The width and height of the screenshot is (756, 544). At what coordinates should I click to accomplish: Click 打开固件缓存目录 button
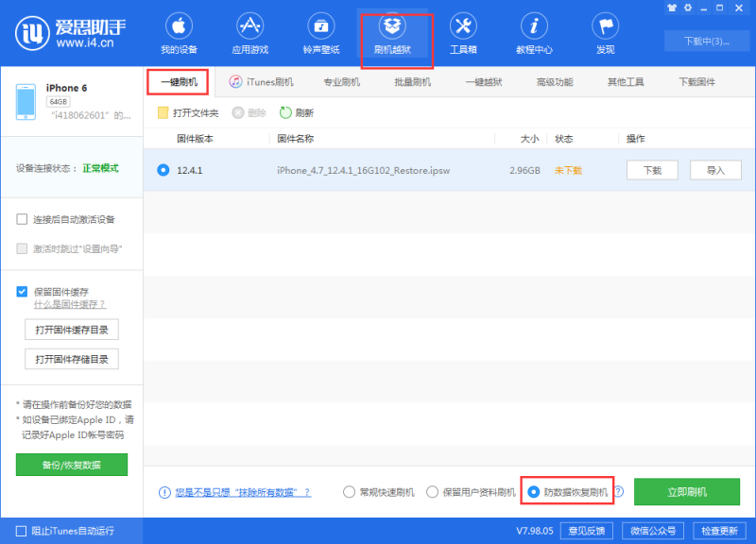pyautogui.click(x=72, y=330)
